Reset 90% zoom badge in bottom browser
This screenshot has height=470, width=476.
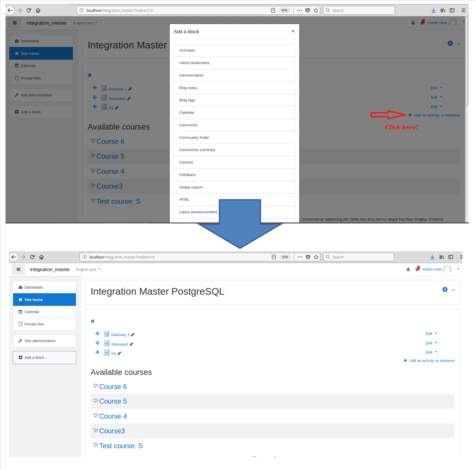(x=285, y=257)
